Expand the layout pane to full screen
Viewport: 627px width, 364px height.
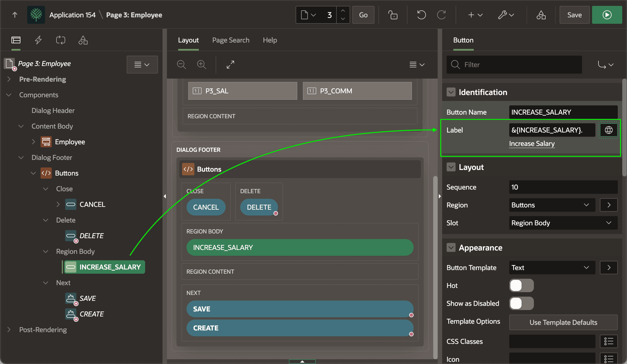pyautogui.click(x=230, y=65)
